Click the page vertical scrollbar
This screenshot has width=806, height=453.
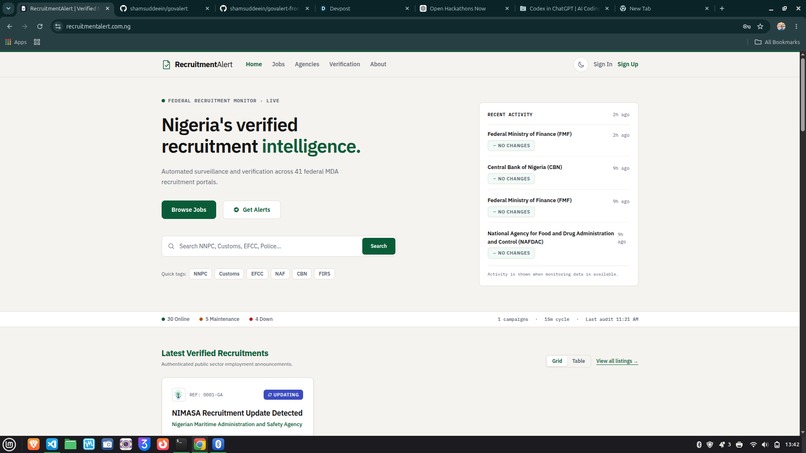click(802, 93)
